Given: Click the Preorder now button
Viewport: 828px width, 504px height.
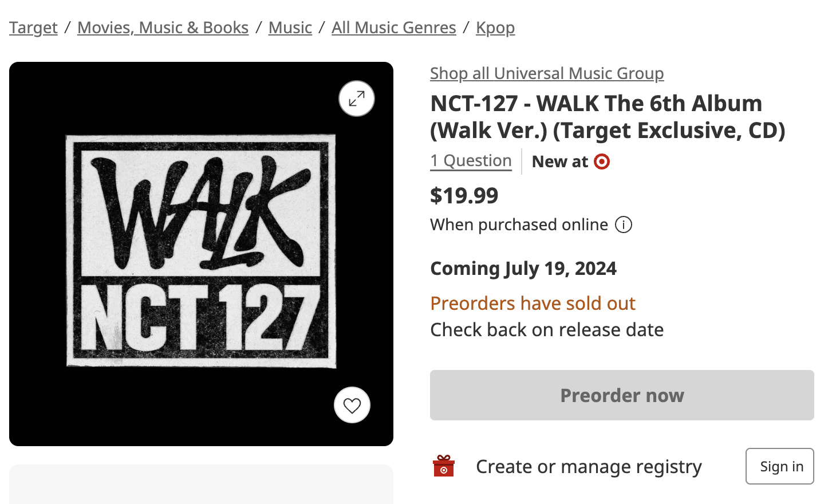Looking at the screenshot, I should (622, 395).
